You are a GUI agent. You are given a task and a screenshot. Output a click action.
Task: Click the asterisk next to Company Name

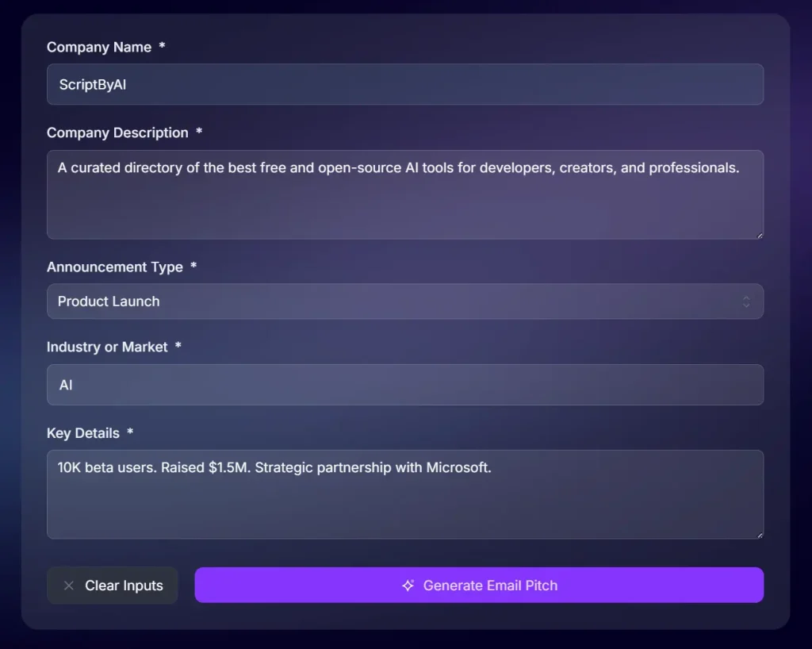[162, 47]
